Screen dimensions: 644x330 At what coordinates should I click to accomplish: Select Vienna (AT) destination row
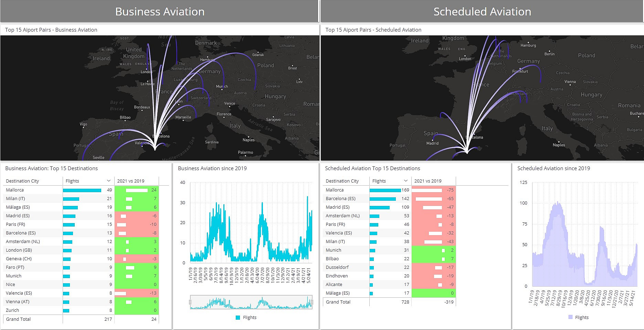81,301
